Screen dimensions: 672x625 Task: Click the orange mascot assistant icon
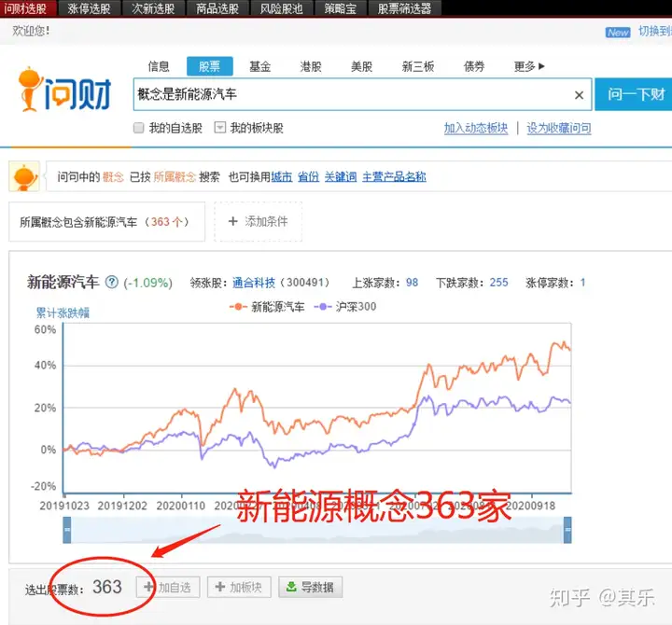pyautogui.click(x=24, y=176)
